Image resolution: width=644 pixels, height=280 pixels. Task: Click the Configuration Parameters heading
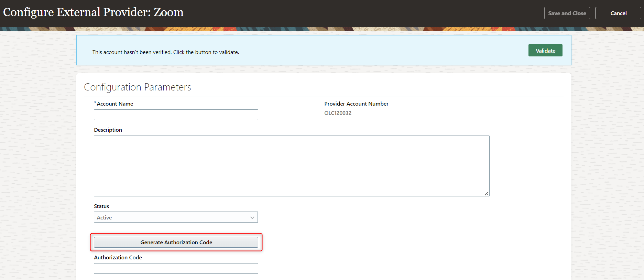tap(138, 87)
